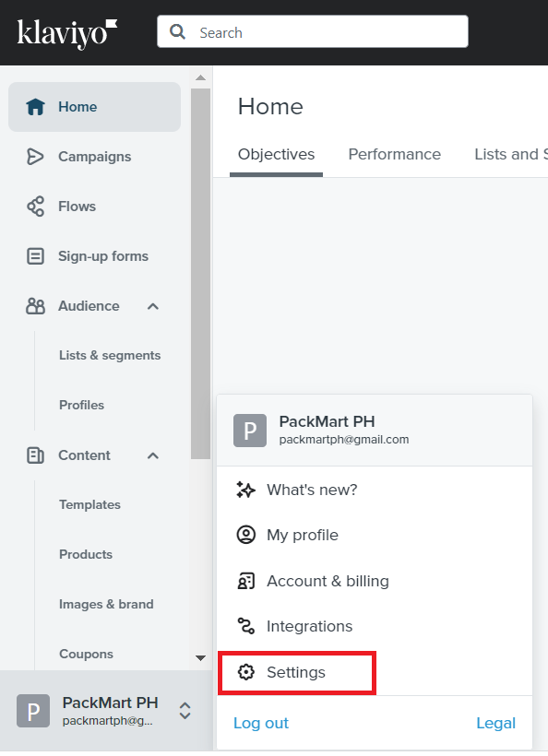
Task: Open Lists & segments in sidebar
Action: pyautogui.click(x=110, y=355)
